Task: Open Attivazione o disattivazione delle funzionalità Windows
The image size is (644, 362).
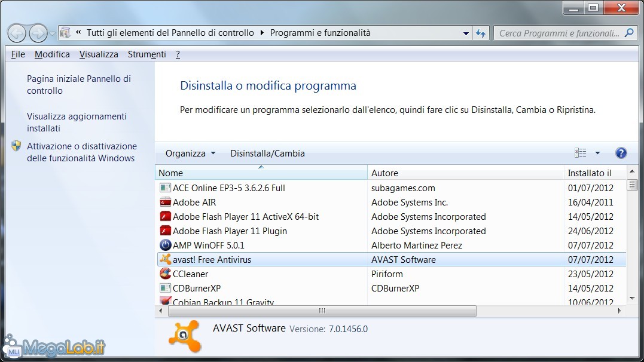Action: 82,152
